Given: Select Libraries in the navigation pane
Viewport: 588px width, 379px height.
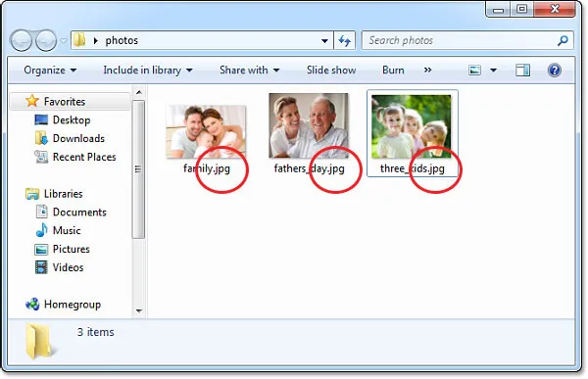Looking at the screenshot, I should point(63,194).
